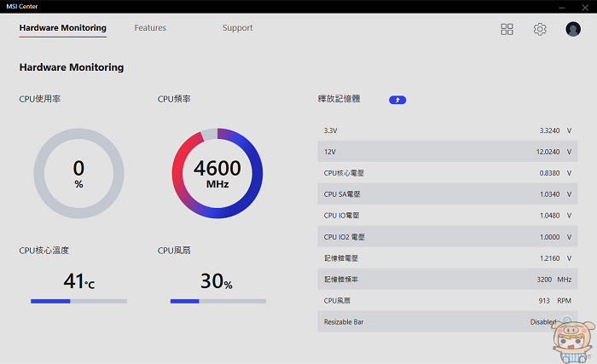
Task: Click the CPU頻率 label
Action: click(174, 99)
